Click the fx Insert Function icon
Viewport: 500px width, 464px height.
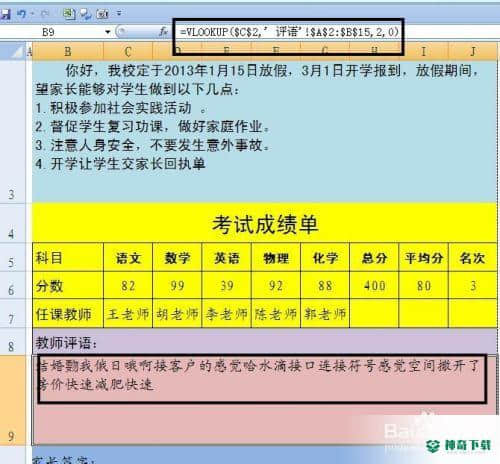pyautogui.click(x=163, y=32)
